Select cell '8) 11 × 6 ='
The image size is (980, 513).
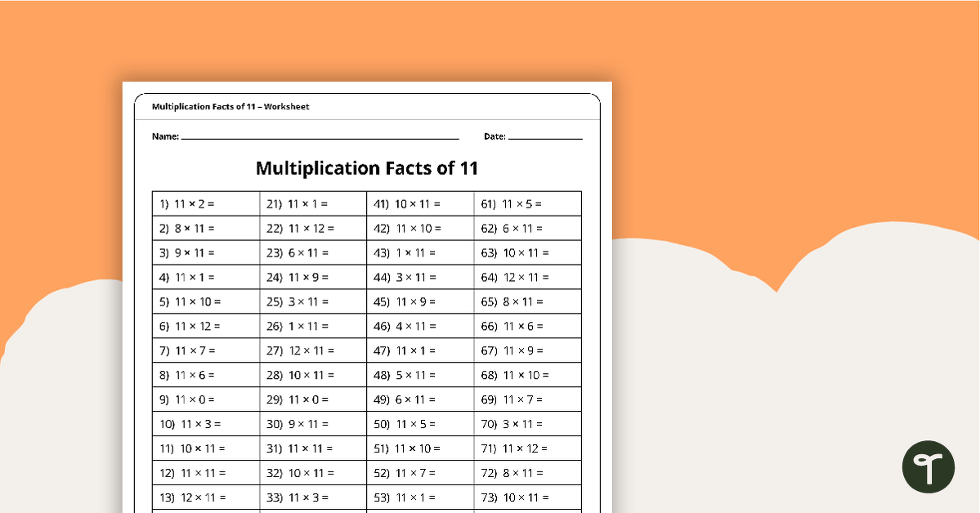pos(206,374)
